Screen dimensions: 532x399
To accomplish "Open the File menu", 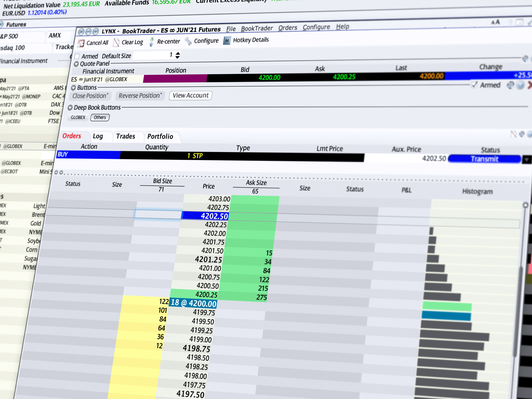I will (231, 29).
